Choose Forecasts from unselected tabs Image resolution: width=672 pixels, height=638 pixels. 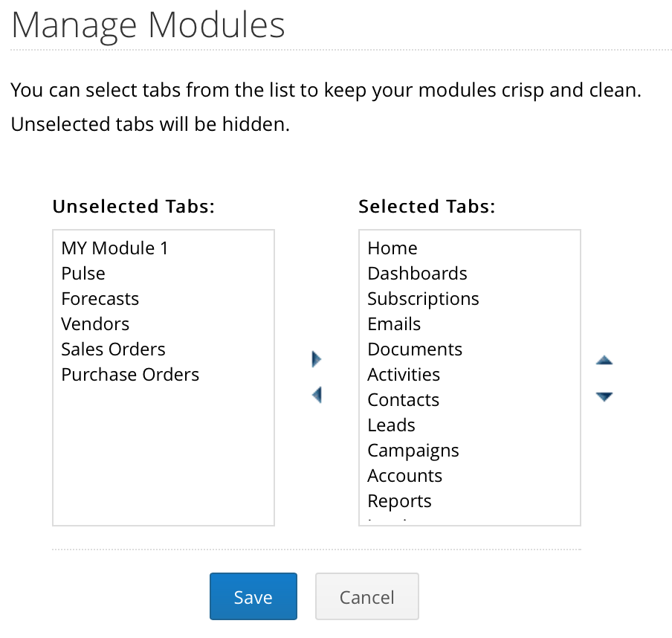pyautogui.click(x=100, y=299)
